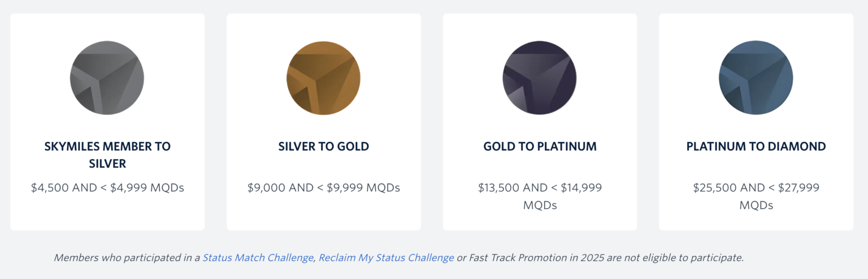The width and height of the screenshot is (868, 279).
Task: Click the $9,000 AND < $9,999 MQDs text
Action: [x=324, y=188]
